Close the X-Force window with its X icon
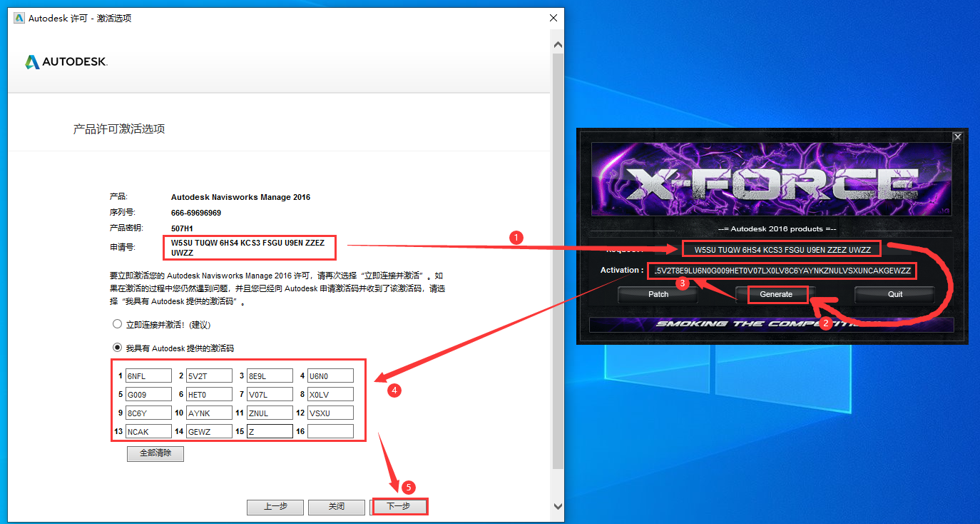Image resolution: width=980 pixels, height=524 pixels. [957, 137]
